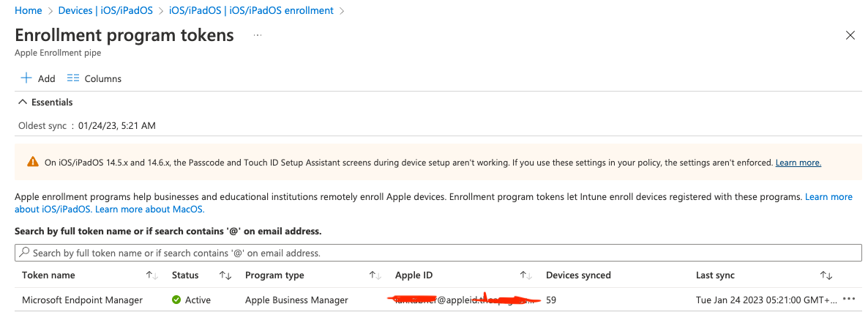Open the Columns chooser

(94, 78)
